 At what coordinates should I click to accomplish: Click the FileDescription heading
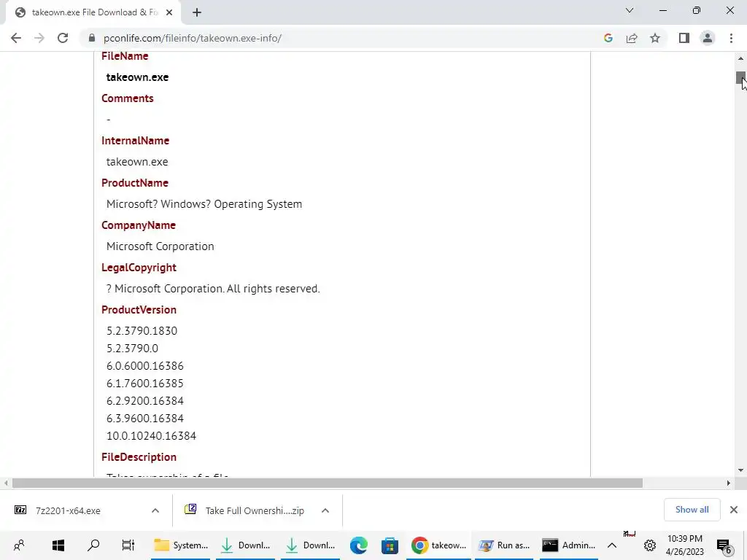point(139,457)
